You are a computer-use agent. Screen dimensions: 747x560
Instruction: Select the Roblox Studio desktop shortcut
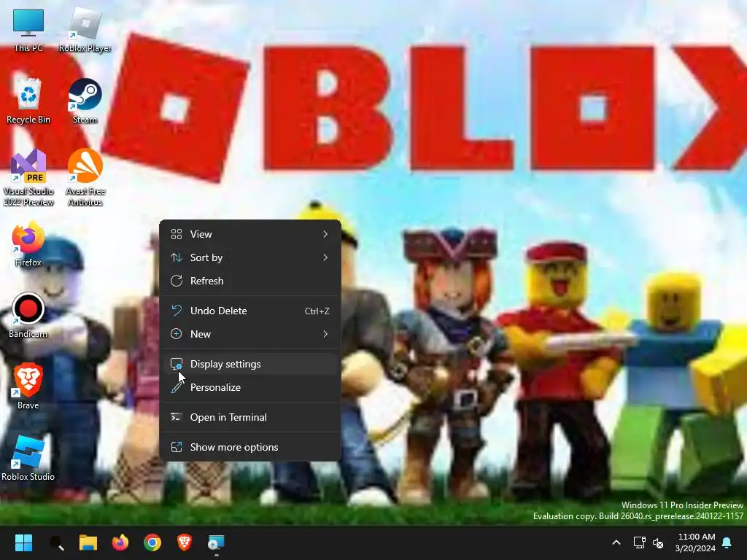point(28,458)
